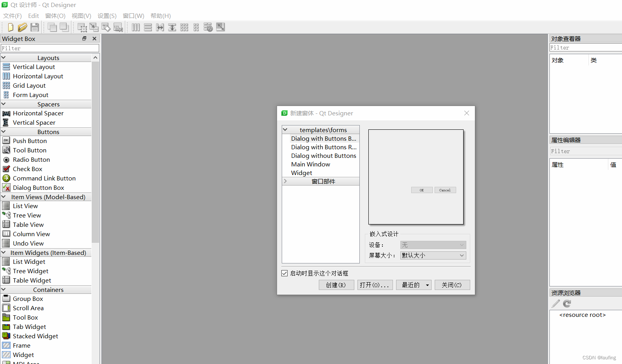
Task: Open the 帮助(H) menu
Action: pos(161,16)
